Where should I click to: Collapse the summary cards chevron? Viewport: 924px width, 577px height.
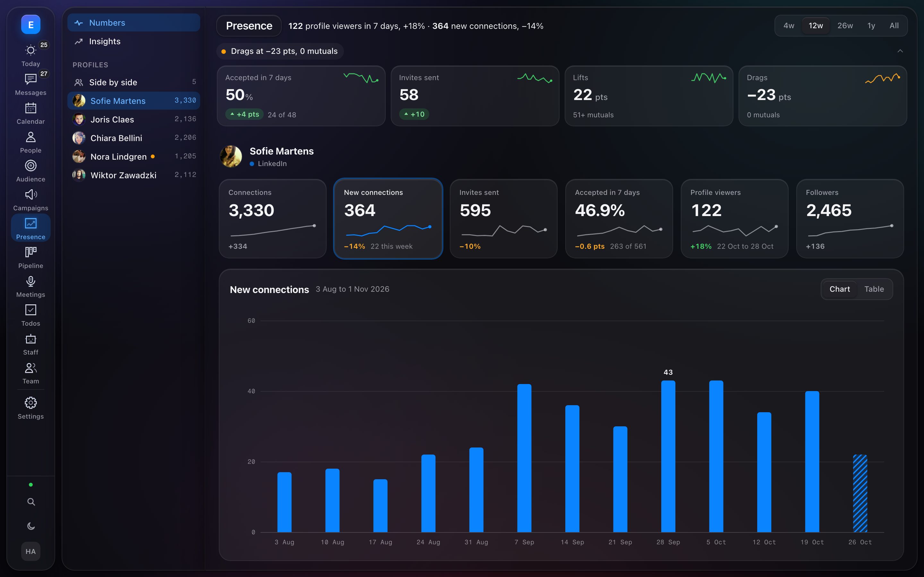[x=900, y=51]
